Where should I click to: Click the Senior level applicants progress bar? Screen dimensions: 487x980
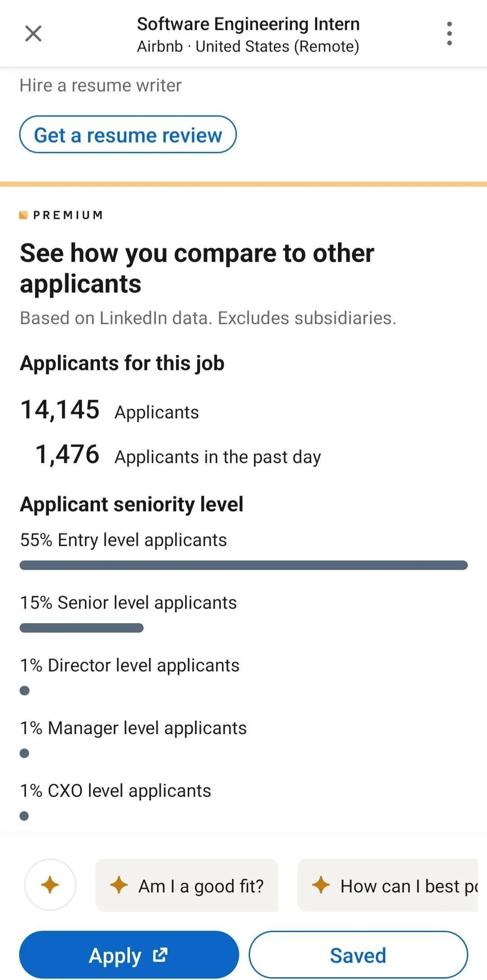pyautogui.click(x=82, y=628)
